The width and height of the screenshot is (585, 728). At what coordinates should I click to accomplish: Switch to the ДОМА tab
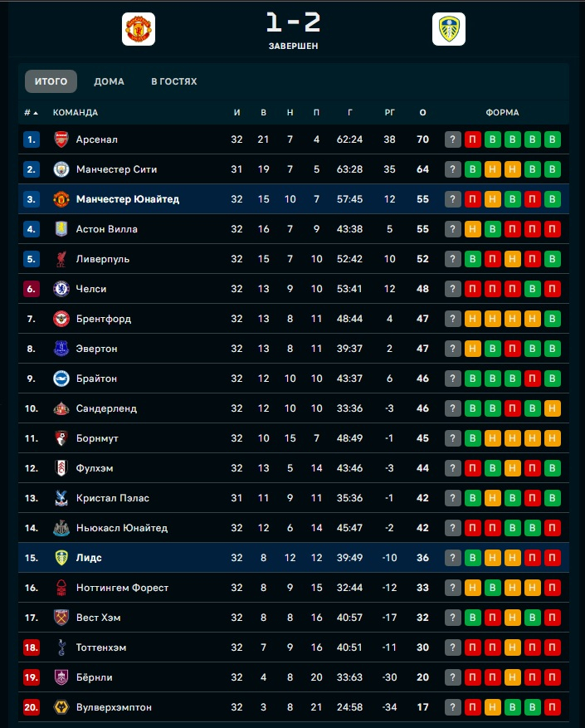pyautogui.click(x=109, y=81)
